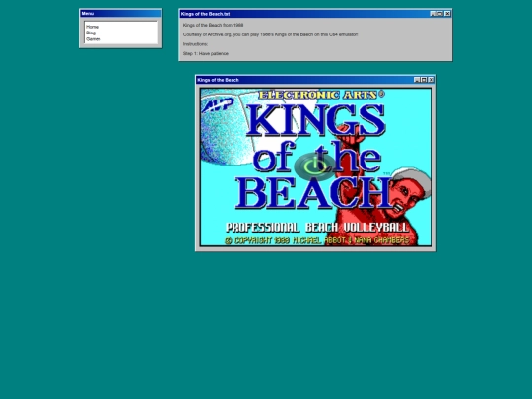Close the Kings of the Beach emulator window

432,80
